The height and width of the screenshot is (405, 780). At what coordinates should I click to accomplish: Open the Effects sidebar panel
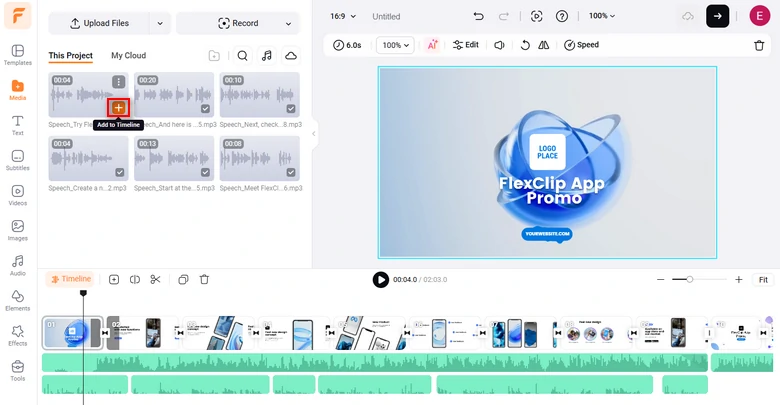(x=17, y=335)
